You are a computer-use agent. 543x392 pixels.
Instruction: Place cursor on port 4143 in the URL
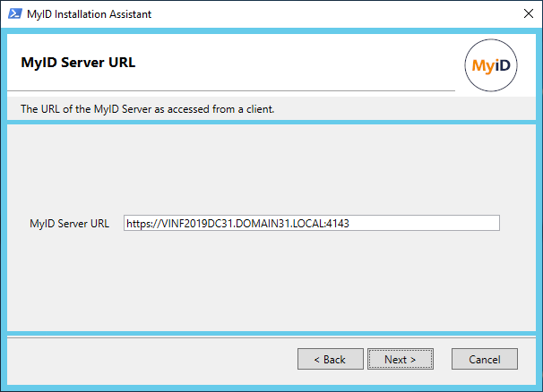point(336,224)
